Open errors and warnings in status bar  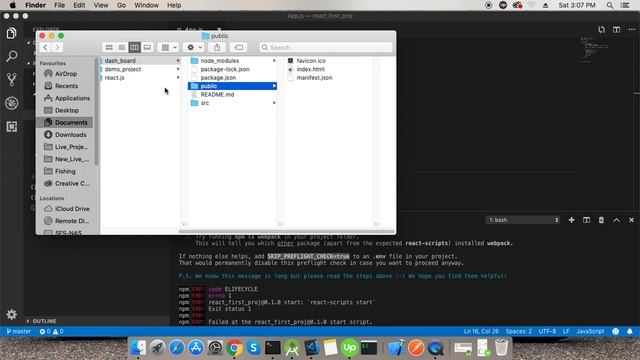pos(51,331)
